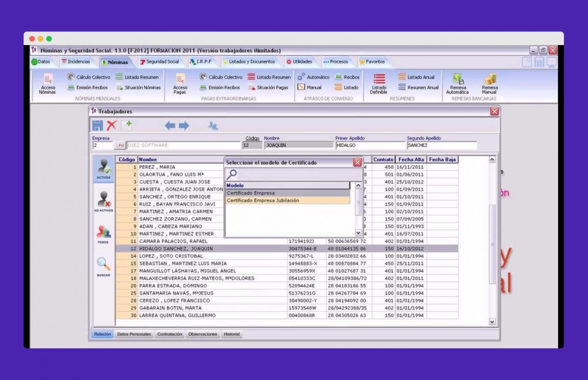Show No Activos workers in the sidebar
This screenshot has height=380, width=588.
(103, 202)
